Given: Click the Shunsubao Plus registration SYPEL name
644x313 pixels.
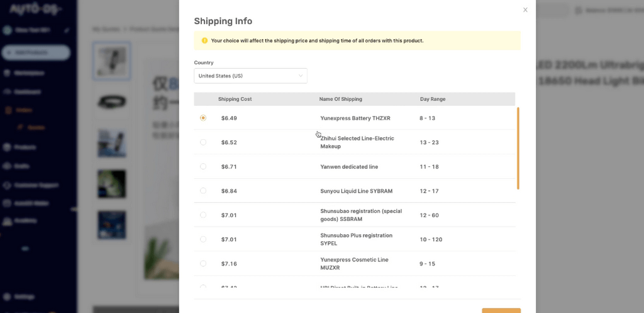Looking at the screenshot, I should [x=356, y=239].
